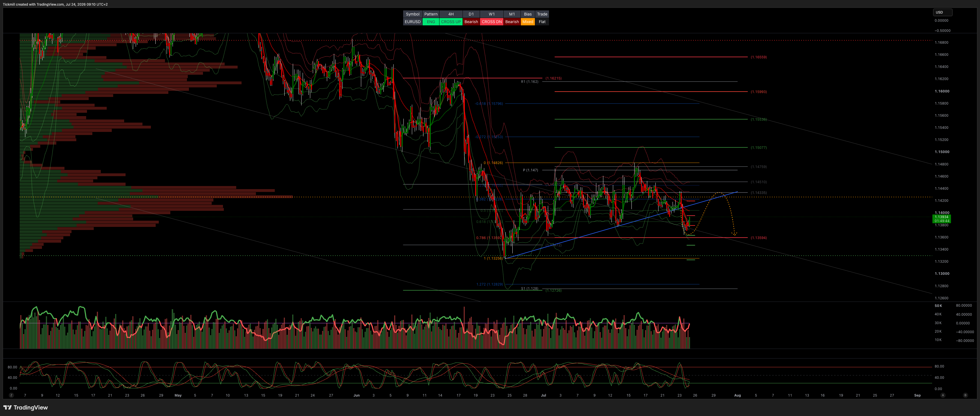Click the S1 (1.128) pivot label

(530, 288)
